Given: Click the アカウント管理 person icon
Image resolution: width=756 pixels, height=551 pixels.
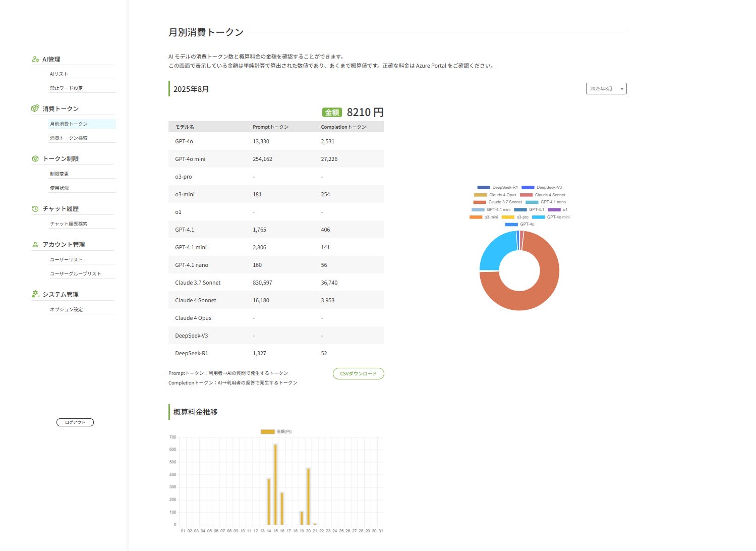Looking at the screenshot, I should 35,244.
